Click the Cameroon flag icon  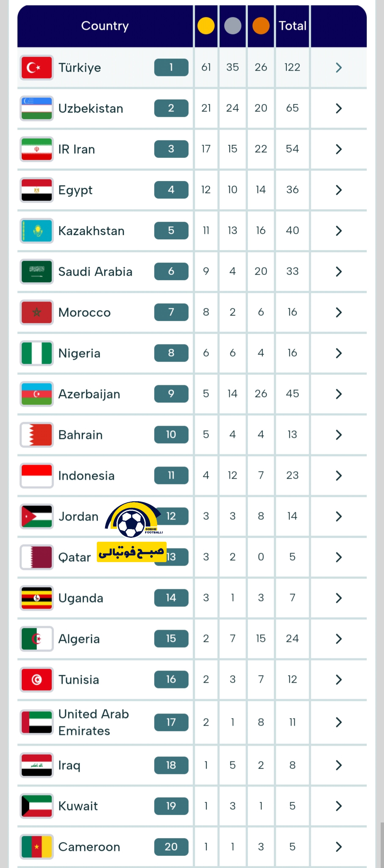point(36,846)
